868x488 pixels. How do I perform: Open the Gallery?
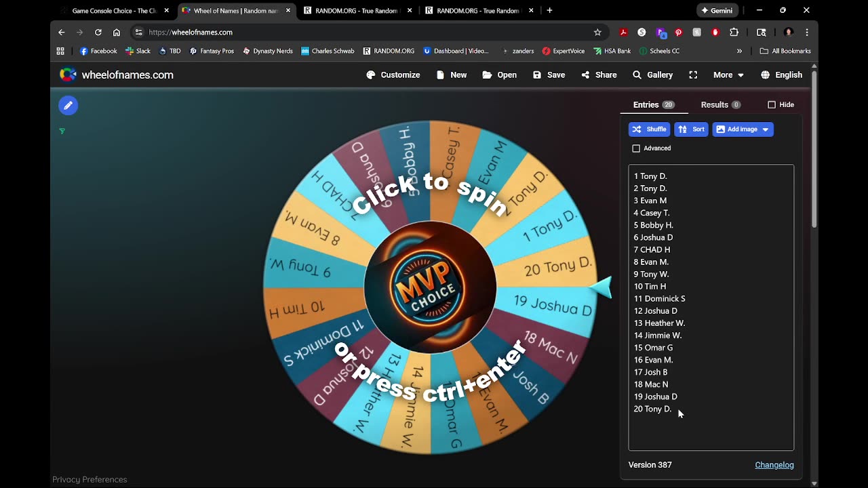tap(653, 75)
